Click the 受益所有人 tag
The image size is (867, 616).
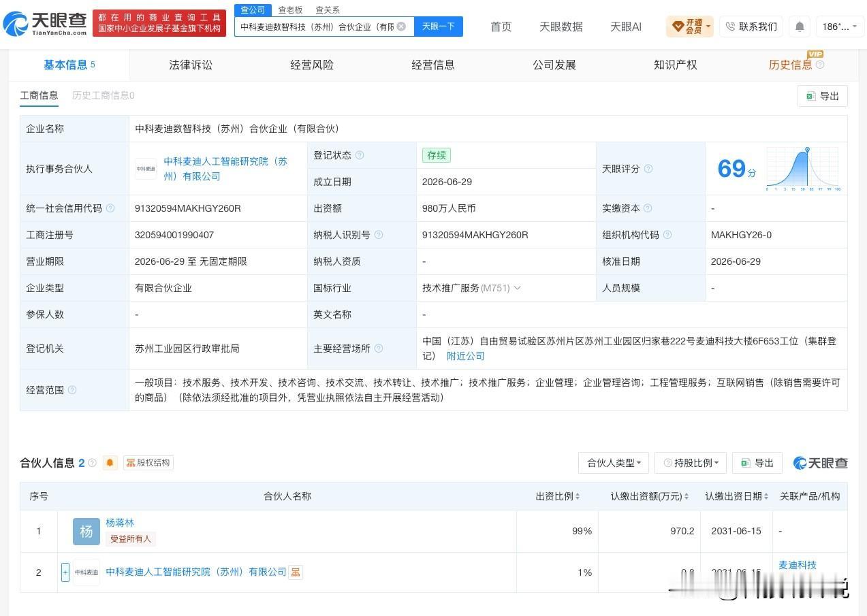tap(131, 539)
